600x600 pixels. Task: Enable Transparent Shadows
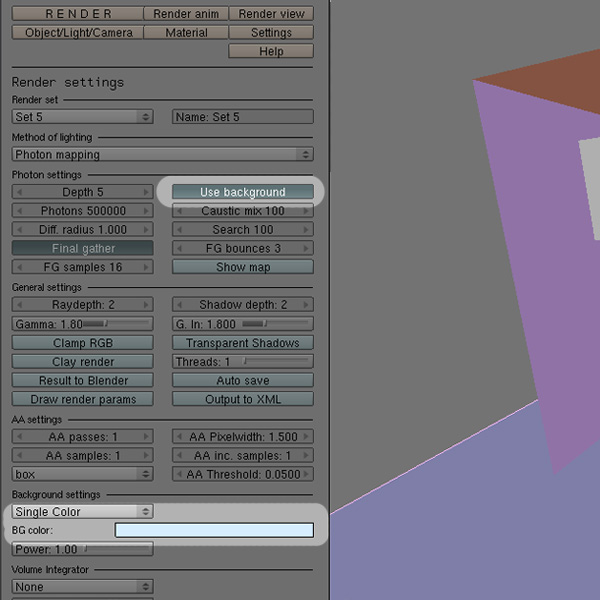click(243, 342)
